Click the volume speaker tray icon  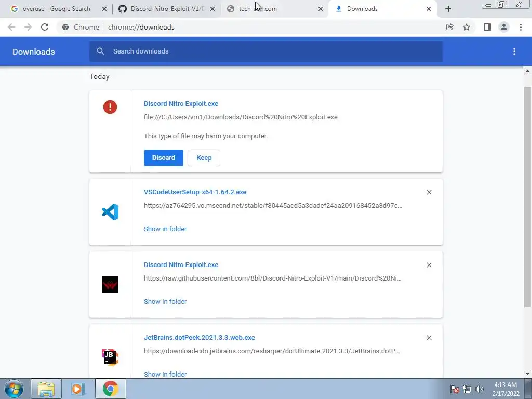pyautogui.click(x=480, y=389)
